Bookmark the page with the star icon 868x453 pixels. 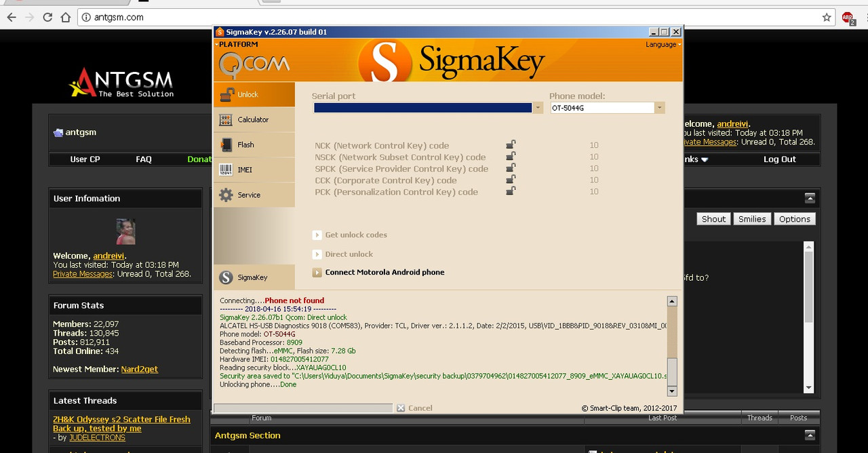827,17
